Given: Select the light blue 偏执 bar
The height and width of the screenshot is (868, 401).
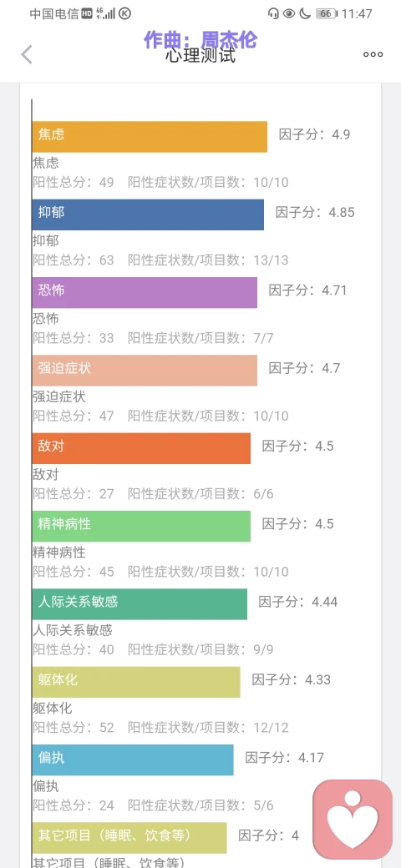Looking at the screenshot, I should click(133, 760).
